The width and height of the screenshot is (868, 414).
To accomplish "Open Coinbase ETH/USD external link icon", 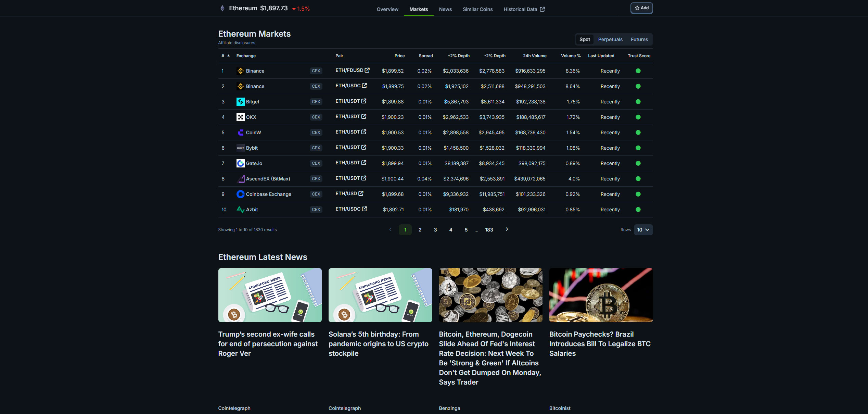I will (x=361, y=193).
